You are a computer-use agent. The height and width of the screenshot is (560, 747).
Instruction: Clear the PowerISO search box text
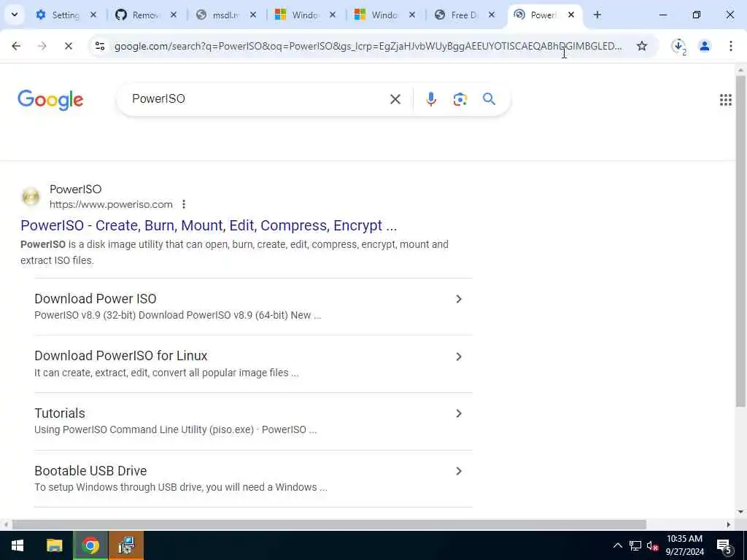pos(395,99)
